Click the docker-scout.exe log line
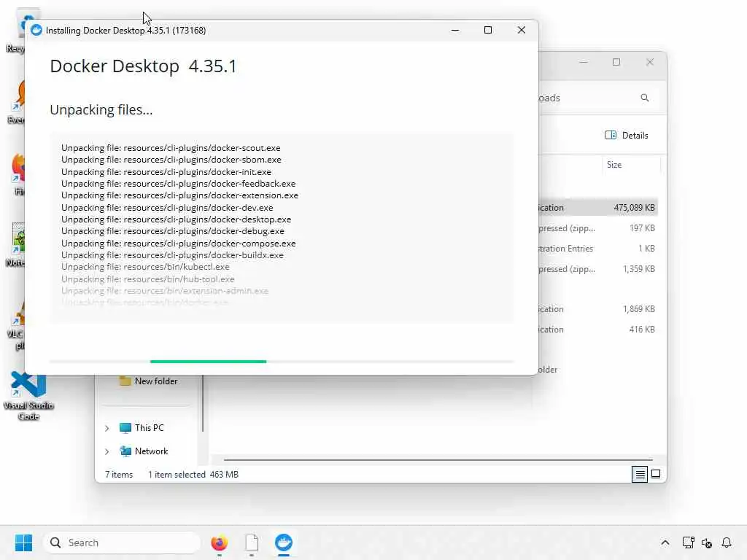 pyautogui.click(x=171, y=148)
